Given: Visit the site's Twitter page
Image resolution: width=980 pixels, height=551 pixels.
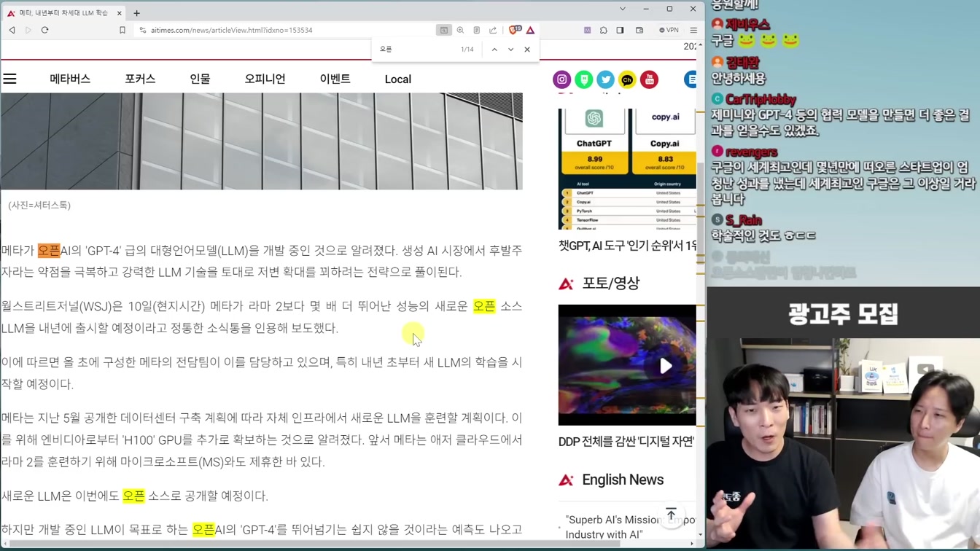Looking at the screenshot, I should tap(605, 79).
